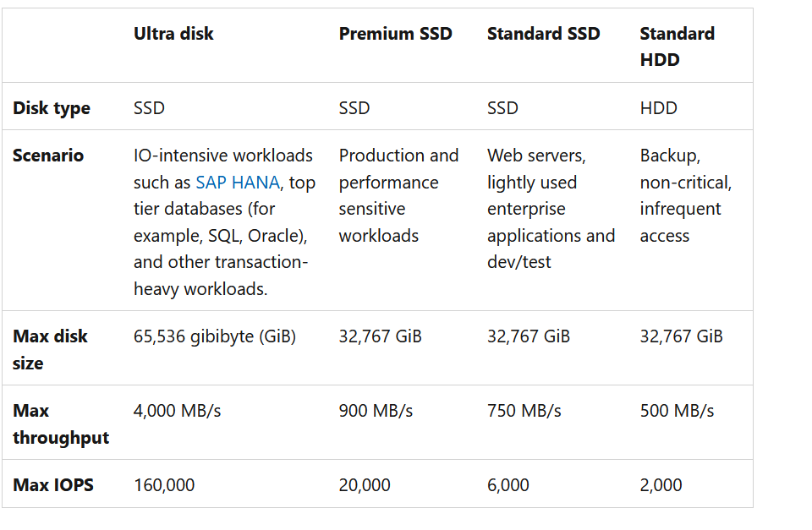This screenshot has width=812, height=530.
Task: Select the Standard SSD column header
Action: [x=543, y=34]
